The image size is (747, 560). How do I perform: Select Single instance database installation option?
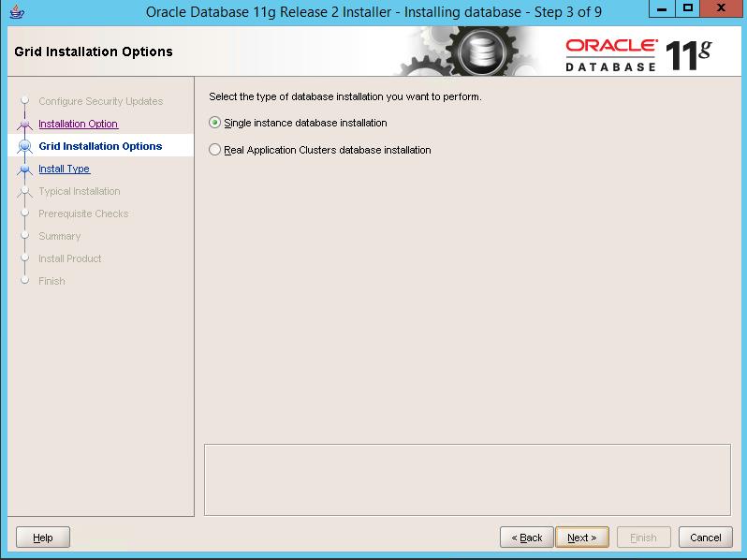(x=299, y=123)
